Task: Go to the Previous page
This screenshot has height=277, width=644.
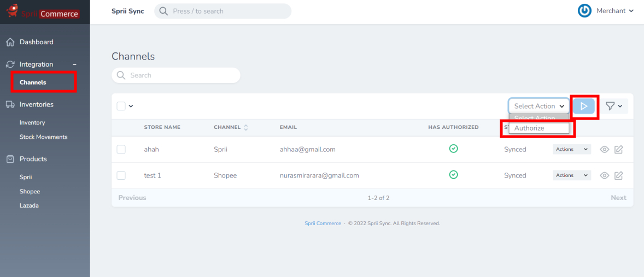Action: click(x=132, y=198)
